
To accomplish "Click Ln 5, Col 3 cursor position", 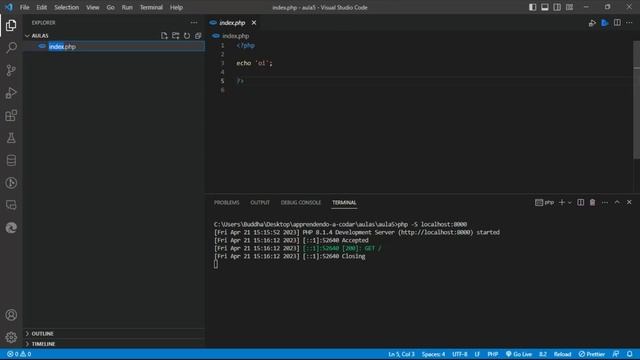I will [x=401, y=354].
